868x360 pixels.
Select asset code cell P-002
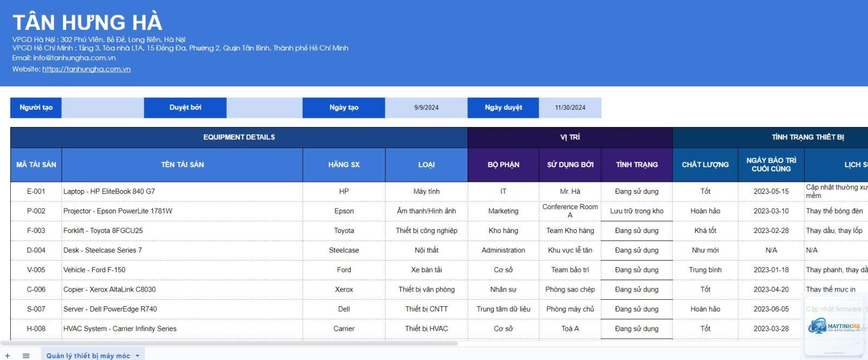(36, 211)
